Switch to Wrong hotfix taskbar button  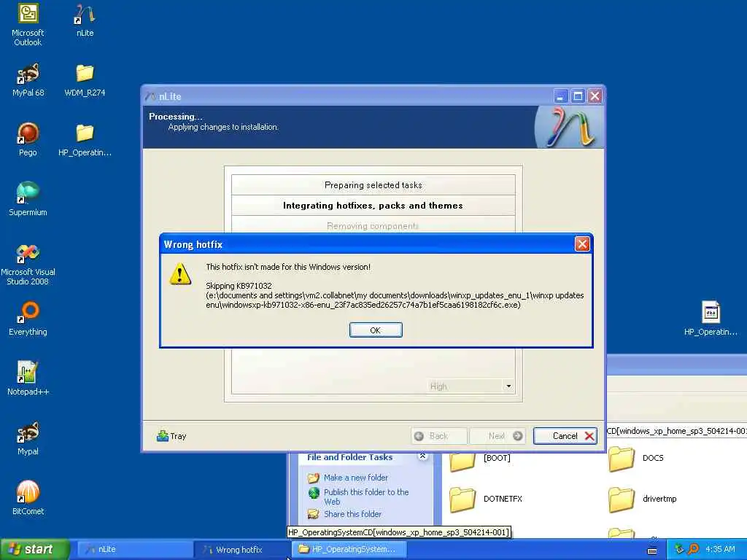point(241,550)
